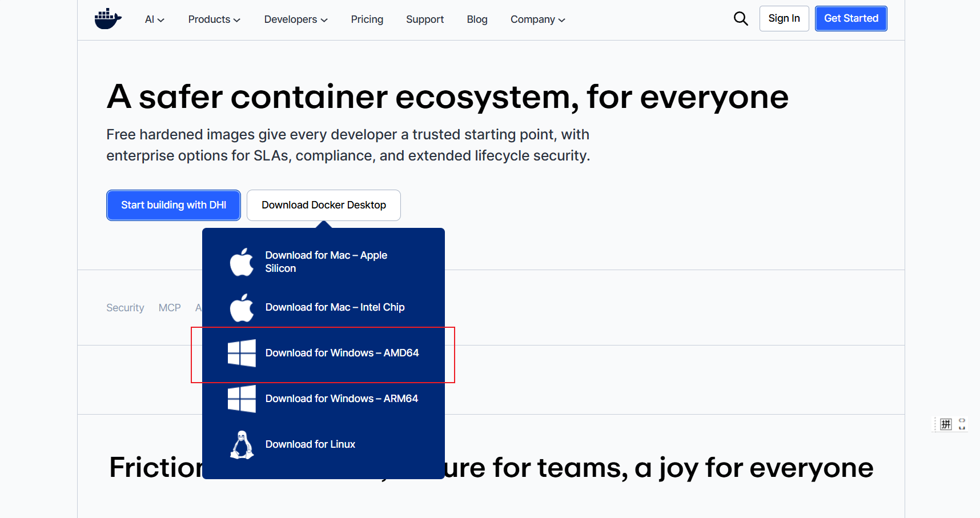Expand the AI dropdown menu
The height and width of the screenshot is (518, 980).
(x=154, y=19)
